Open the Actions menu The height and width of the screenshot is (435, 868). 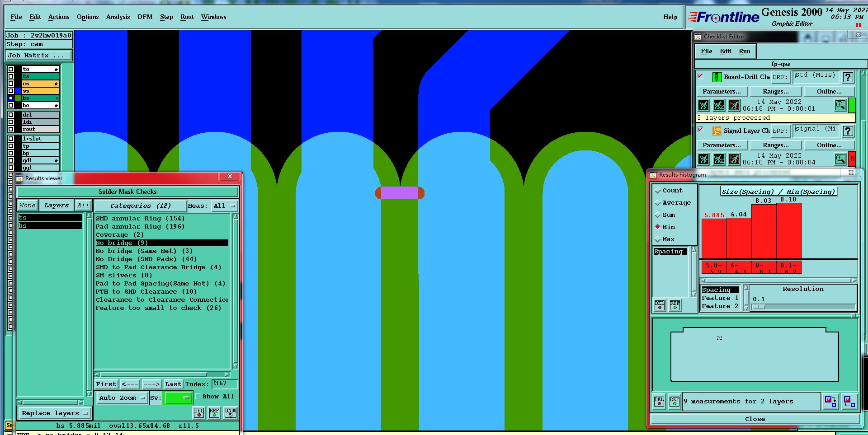click(59, 17)
